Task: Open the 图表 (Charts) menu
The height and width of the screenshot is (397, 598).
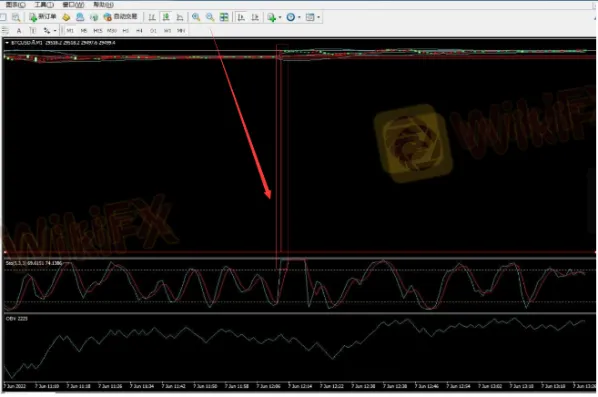Action: tap(15, 5)
